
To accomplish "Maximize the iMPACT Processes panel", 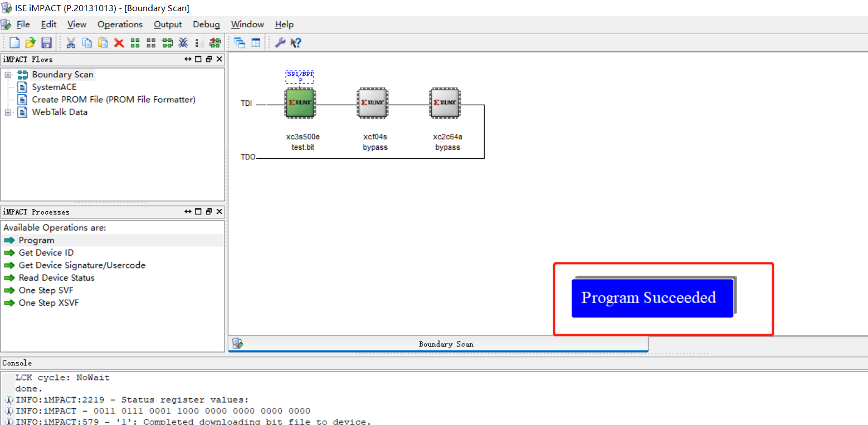I will click(198, 212).
